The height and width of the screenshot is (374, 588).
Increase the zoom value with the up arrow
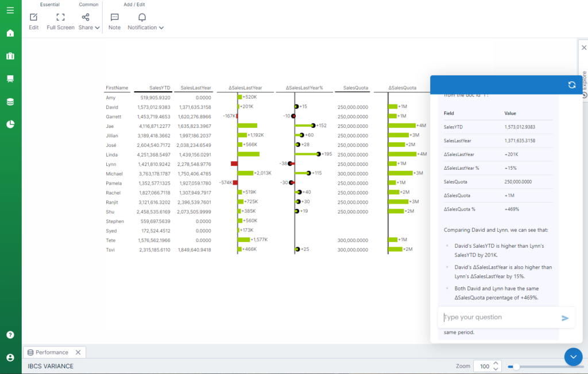(496, 363)
